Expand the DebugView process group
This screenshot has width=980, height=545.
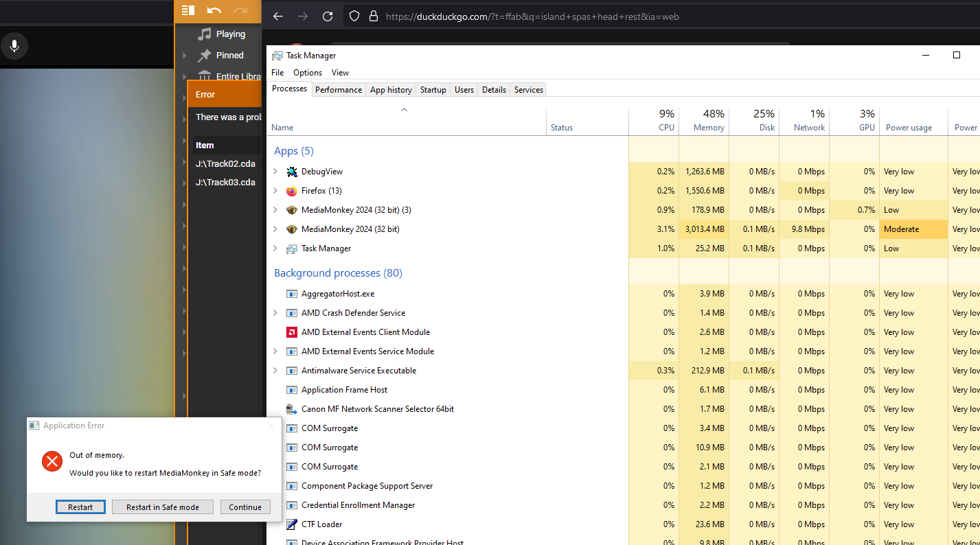click(x=275, y=172)
